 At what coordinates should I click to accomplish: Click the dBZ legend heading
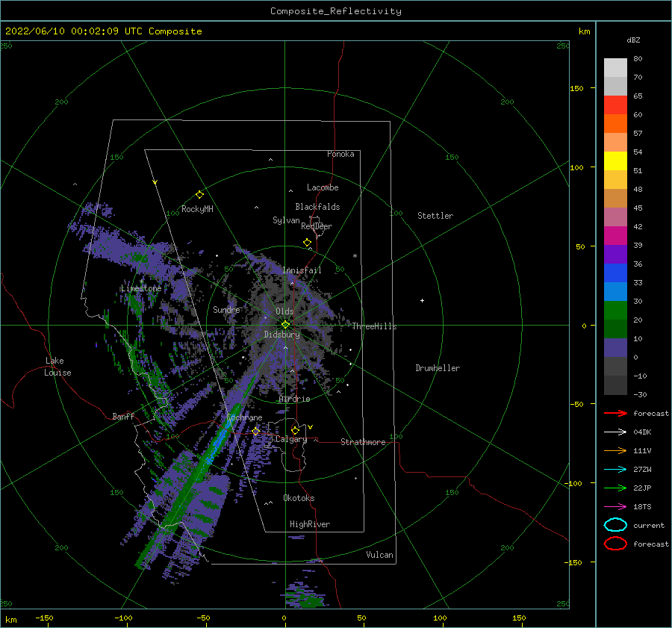tap(633, 40)
